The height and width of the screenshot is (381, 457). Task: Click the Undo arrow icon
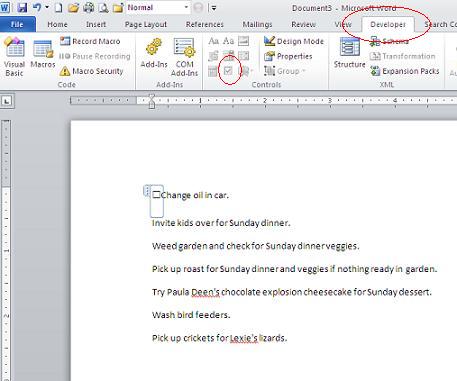(x=37, y=7)
